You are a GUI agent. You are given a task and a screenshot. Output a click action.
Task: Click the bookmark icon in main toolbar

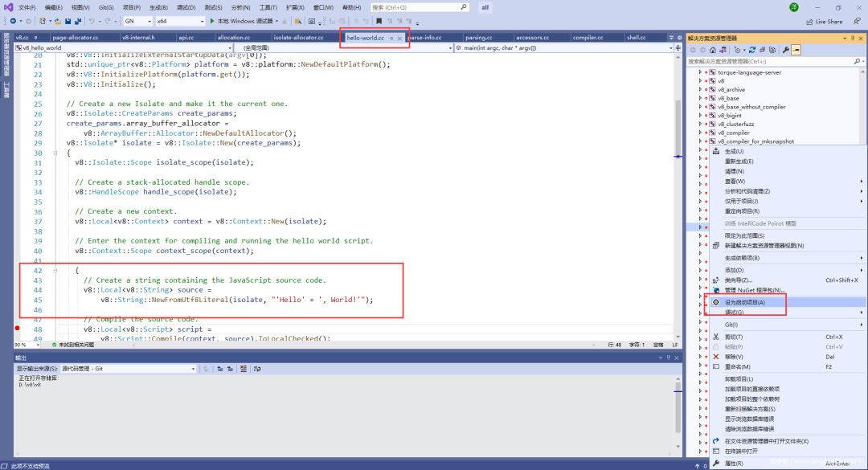[379, 21]
